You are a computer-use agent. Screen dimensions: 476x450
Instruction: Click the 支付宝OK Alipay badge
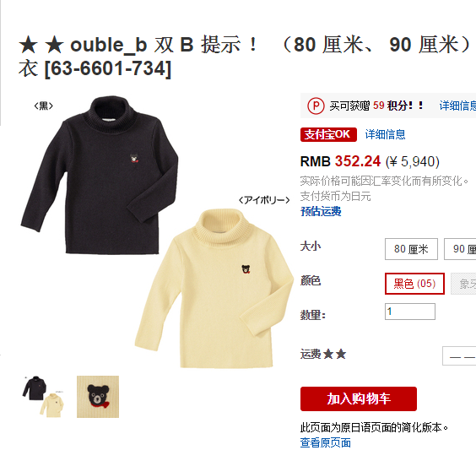(x=328, y=134)
